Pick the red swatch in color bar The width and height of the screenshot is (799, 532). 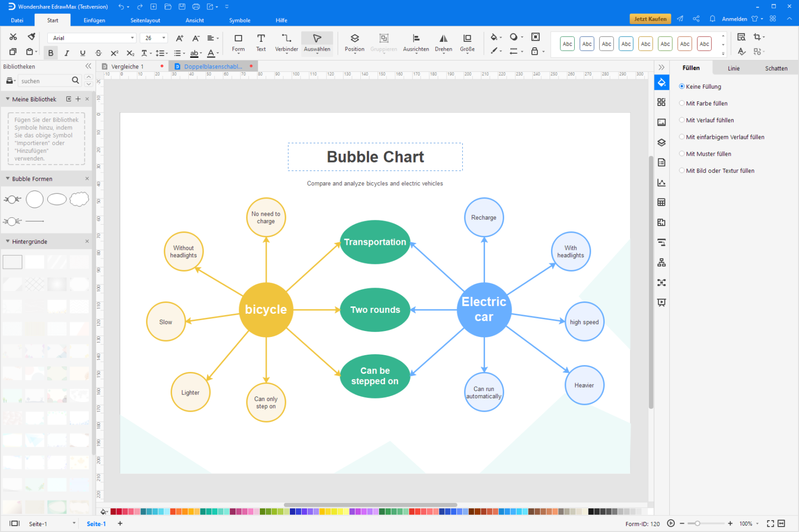[x=114, y=512]
